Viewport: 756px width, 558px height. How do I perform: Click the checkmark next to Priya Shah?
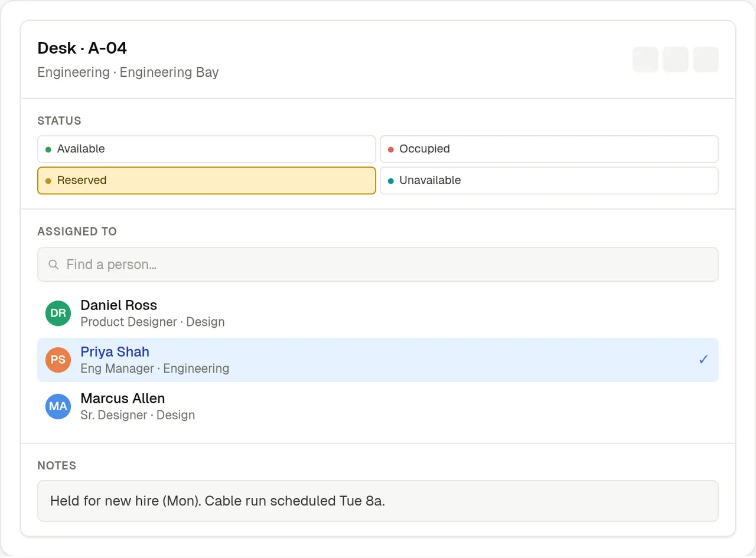click(703, 360)
